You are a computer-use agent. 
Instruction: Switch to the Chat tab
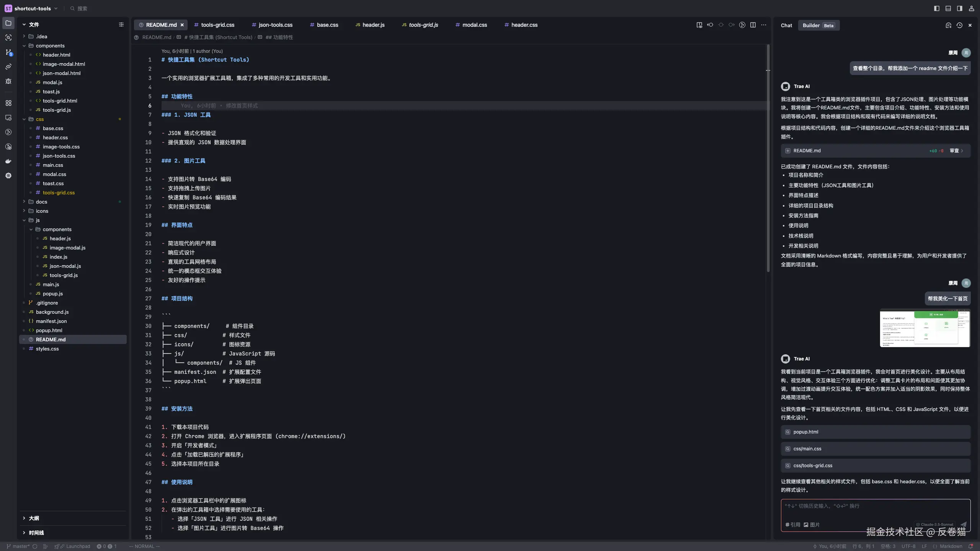click(786, 25)
